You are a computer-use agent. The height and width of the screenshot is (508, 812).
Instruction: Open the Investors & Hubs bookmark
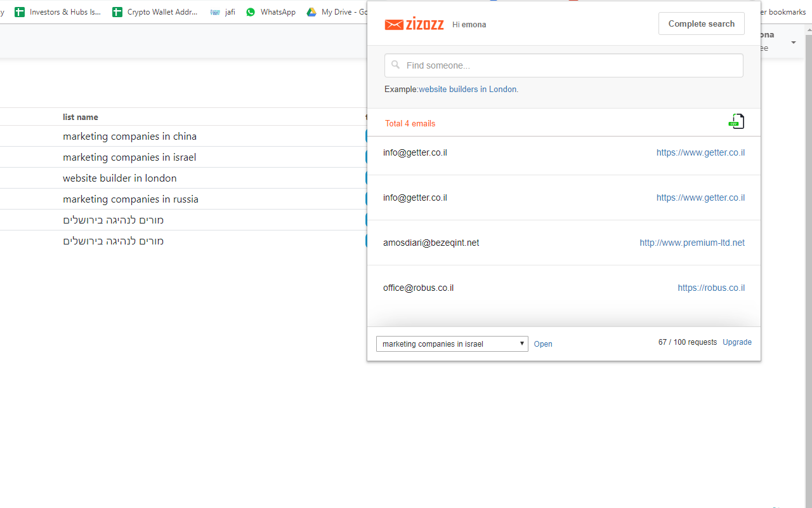click(x=58, y=12)
